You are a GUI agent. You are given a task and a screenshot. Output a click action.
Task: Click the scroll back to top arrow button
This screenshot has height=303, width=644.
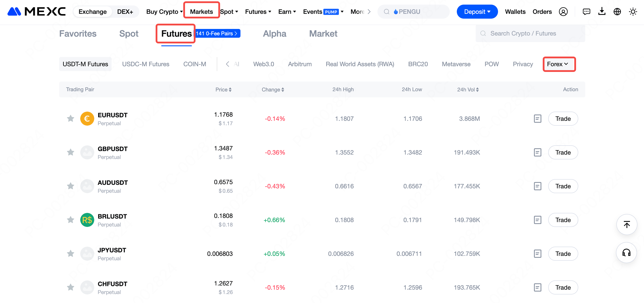point(626,225)
